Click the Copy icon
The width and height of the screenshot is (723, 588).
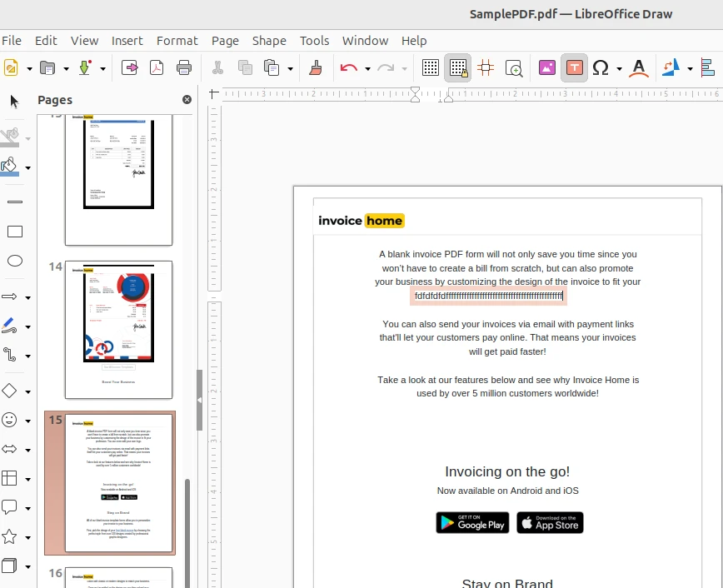tap(245, 67)
